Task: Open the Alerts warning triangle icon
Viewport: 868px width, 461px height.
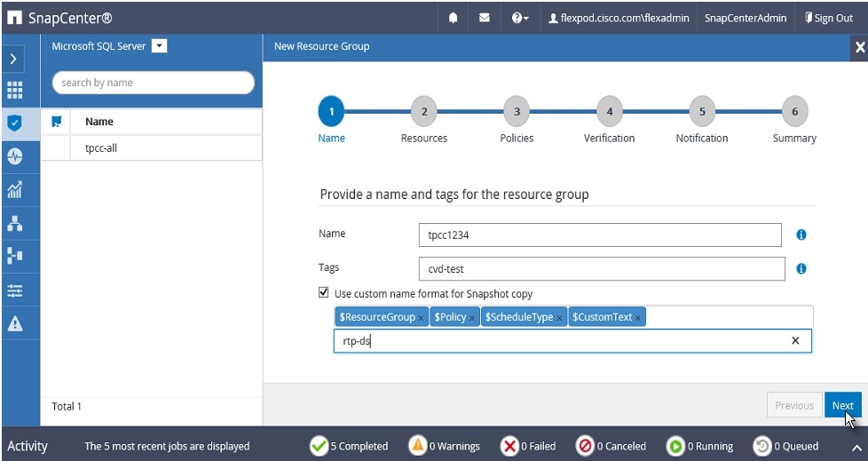Action: 14,323
